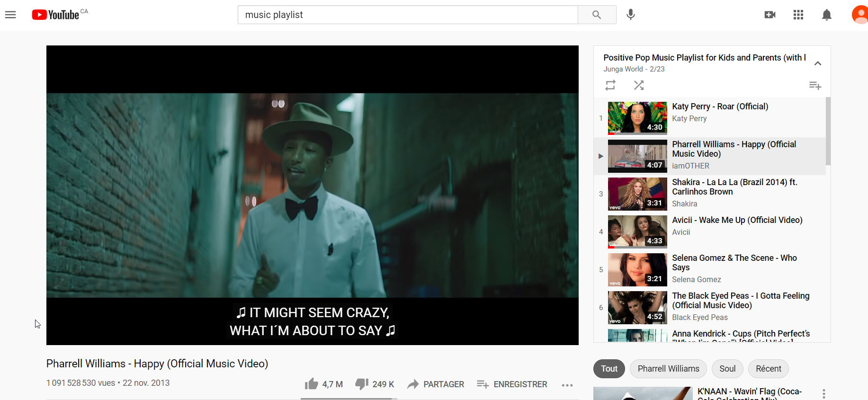868x400 pixels.
Task: Click video title 'Pharrell Williams - Happy'
Action: click(x=157, y=364)
